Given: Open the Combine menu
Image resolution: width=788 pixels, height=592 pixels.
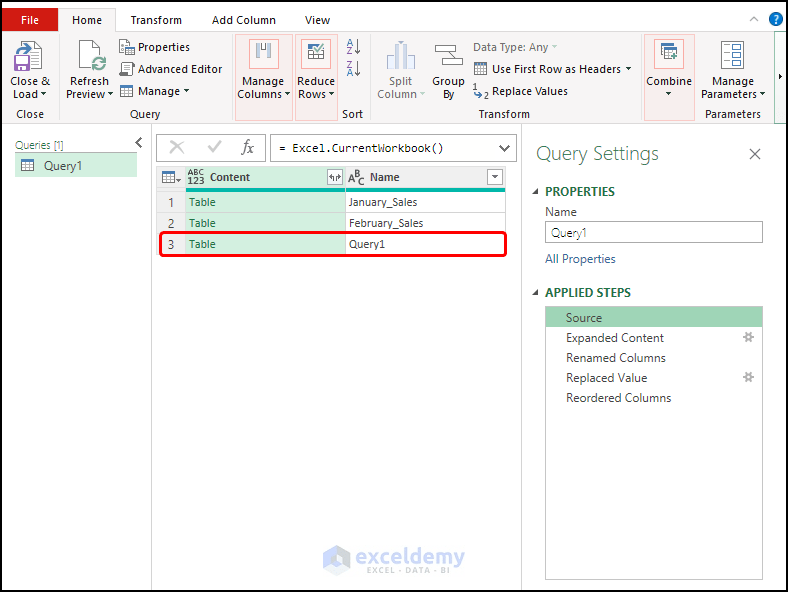Looking at the screenshot, I should tap(669, 77).
